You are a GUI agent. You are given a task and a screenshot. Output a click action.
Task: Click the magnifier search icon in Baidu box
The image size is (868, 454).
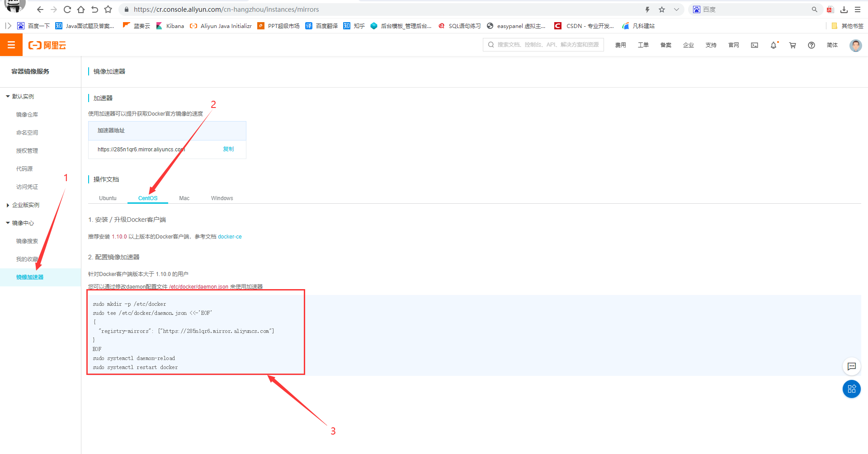coord(814,9)
